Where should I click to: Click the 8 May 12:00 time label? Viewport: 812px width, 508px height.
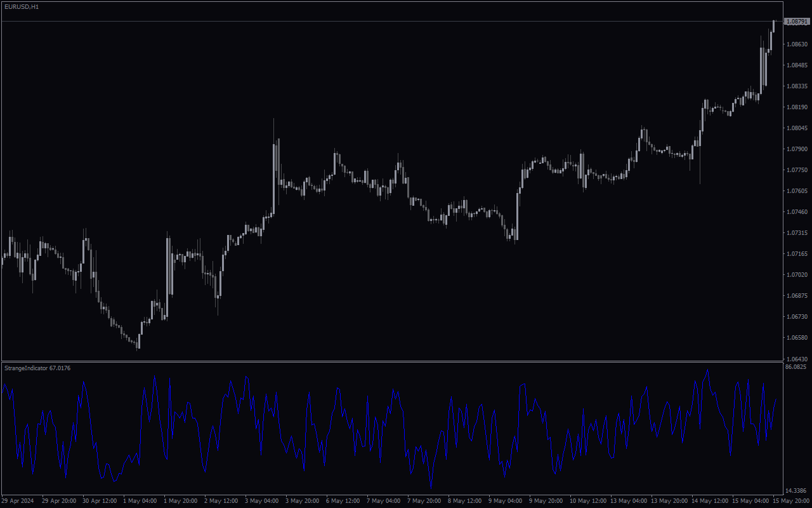464,501
